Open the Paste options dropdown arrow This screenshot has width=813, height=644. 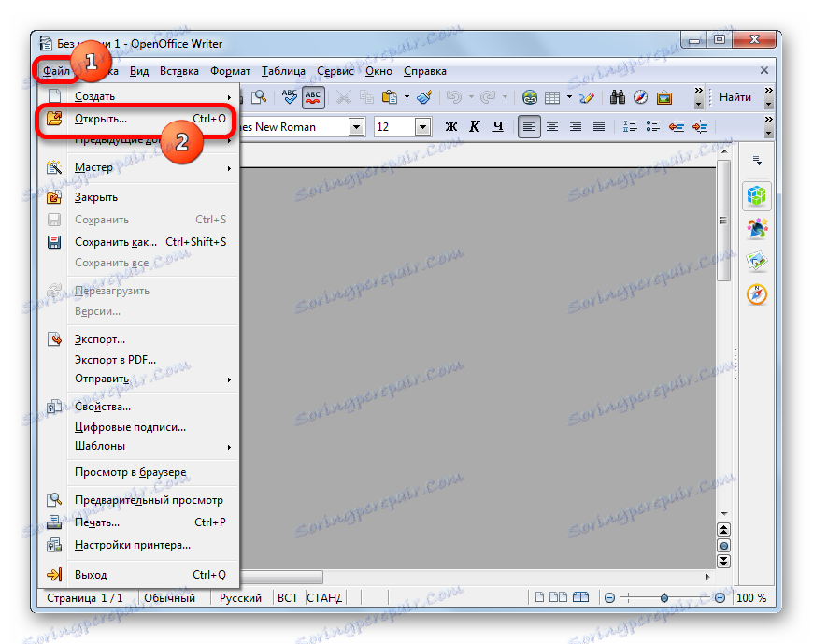tap(407, 97)
